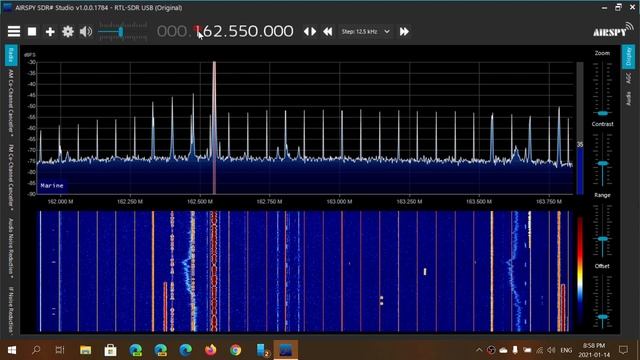Click the system tray volume icon

pyautogui.click(x=551, y=350)
